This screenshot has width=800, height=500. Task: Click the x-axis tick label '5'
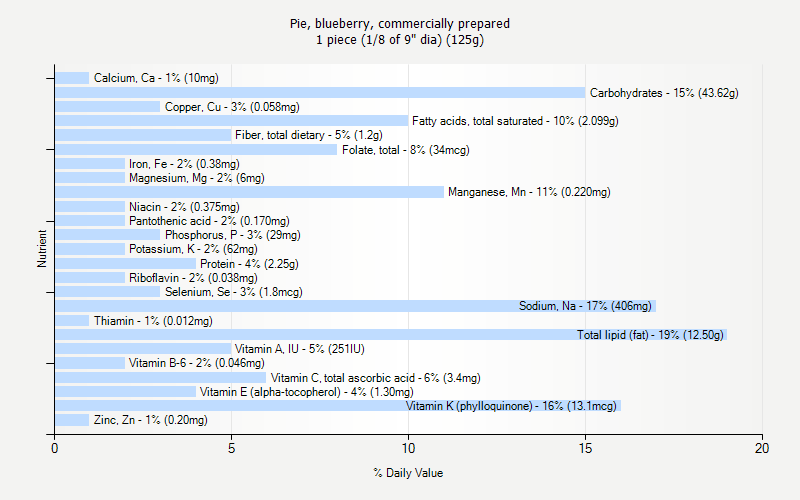point(231,448)
